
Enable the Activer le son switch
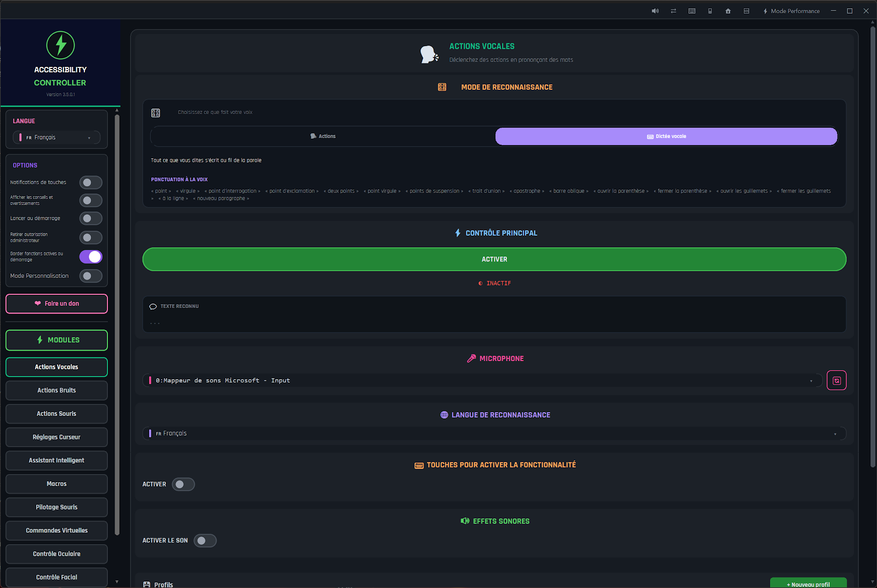tap(205, 541)
